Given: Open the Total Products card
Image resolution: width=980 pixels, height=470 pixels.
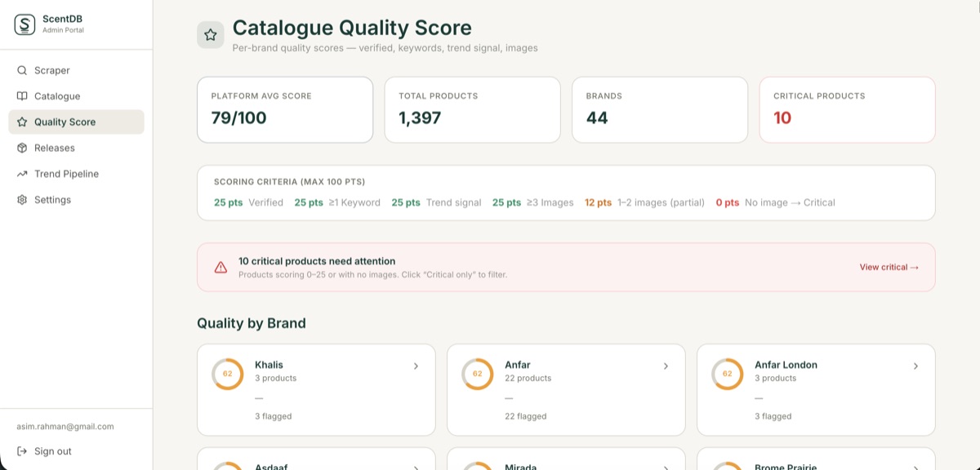Looking at the screenshot, I should click(x=473, y=110).
